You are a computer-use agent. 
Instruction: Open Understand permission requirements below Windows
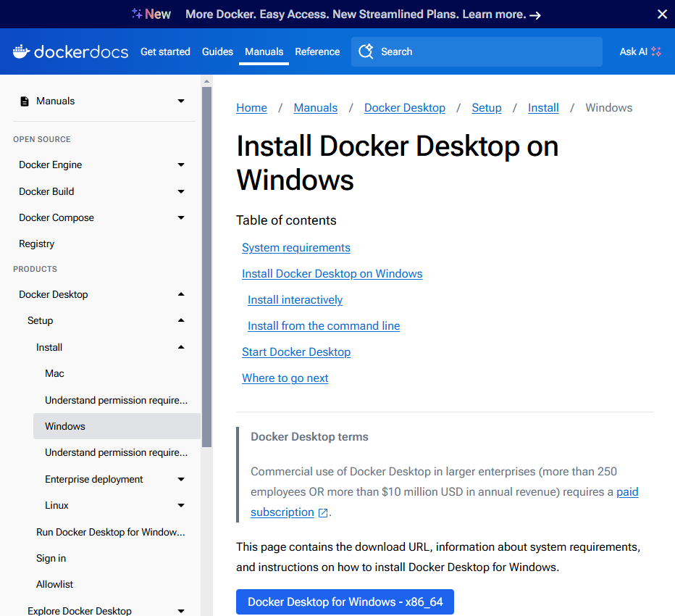(116, 453)
